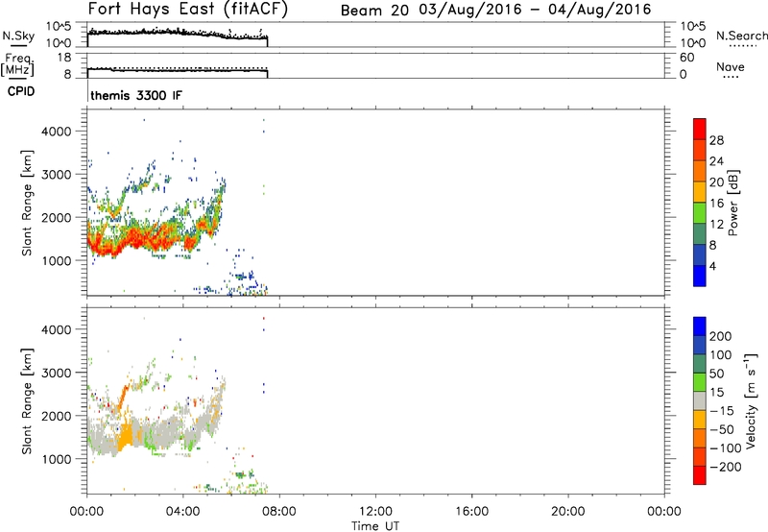This screenshot has width=768, height=532.
Task: Click the date range '03/Aug/2016 - 04/Aug/2016'
Action: [x=536, y=10]
